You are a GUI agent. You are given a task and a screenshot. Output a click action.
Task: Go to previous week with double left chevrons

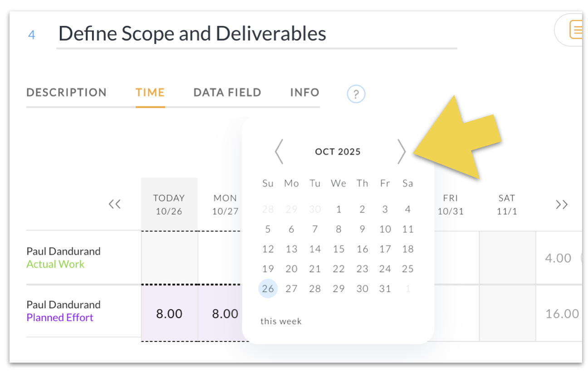pyautogui.click(x=115, y=204)
